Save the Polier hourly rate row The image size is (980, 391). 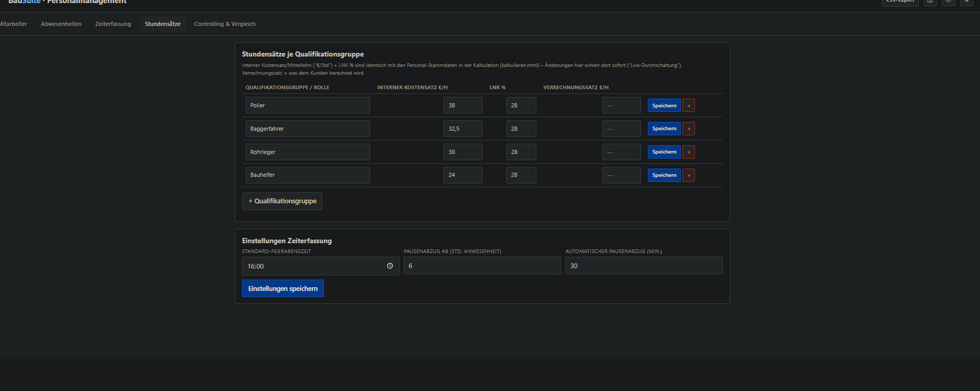click(664, 105)
